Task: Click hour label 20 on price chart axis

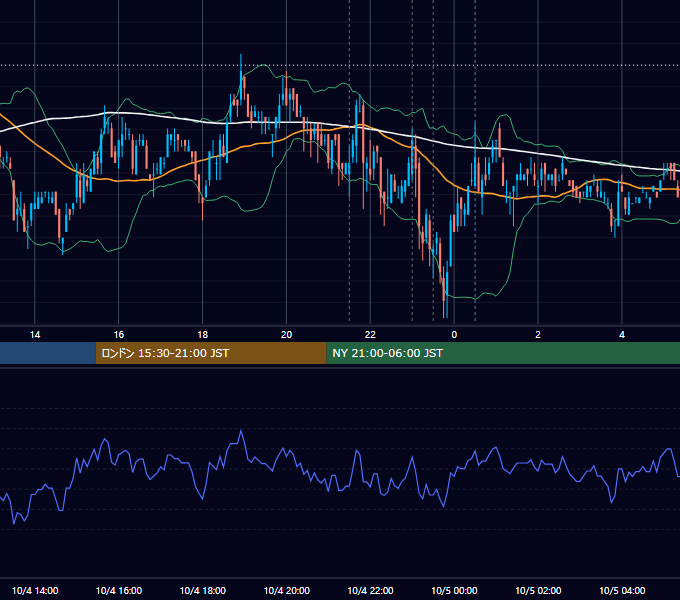Action: [x=286, y=334]
